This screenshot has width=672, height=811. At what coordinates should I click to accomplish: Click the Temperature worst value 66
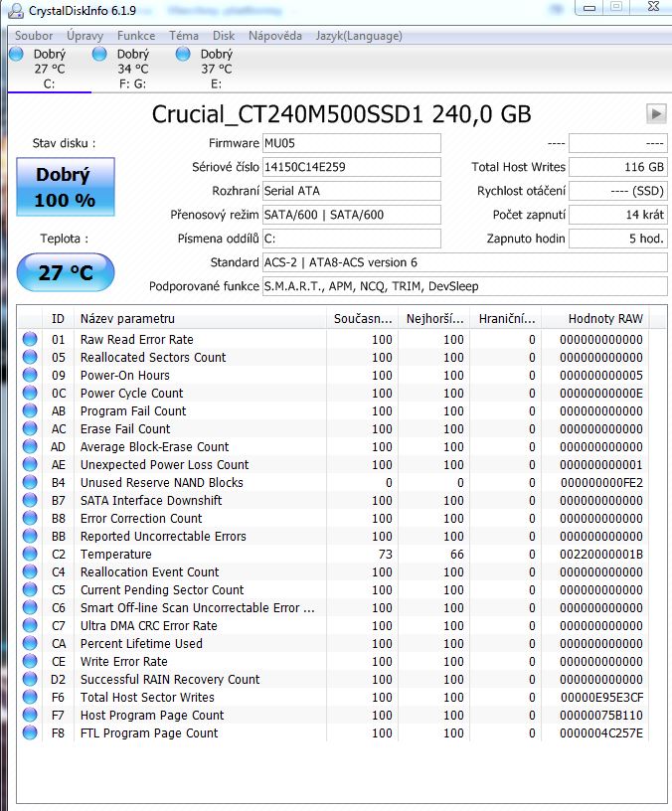pos(457,554)
